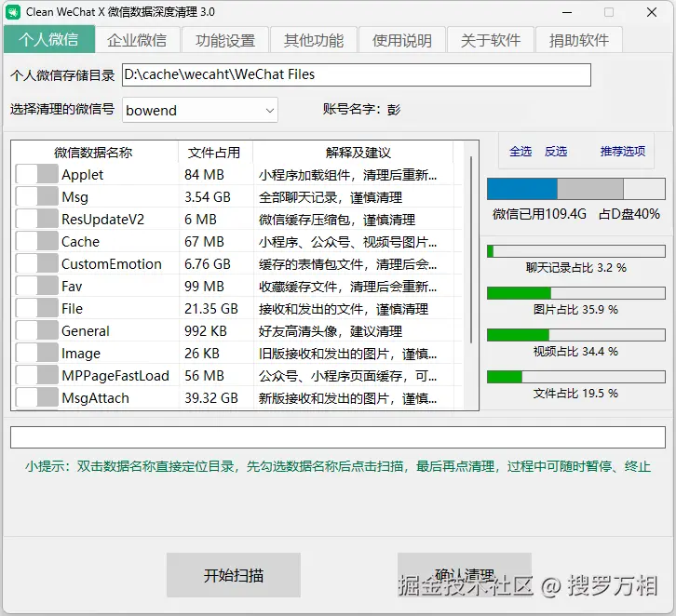Tick the File row checkbox

pyautogui.click(x=36, y=308)
